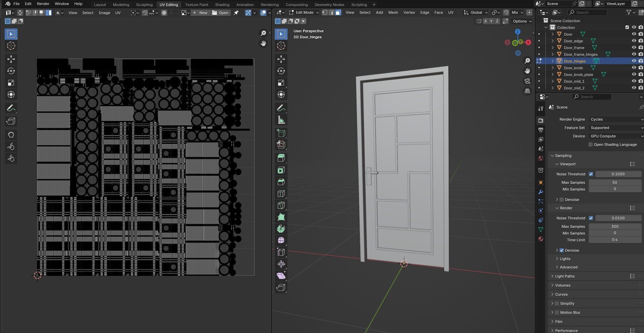Click the UV editor zoom icon
Viewport: 644px width, 333px height.
point(263,33)
